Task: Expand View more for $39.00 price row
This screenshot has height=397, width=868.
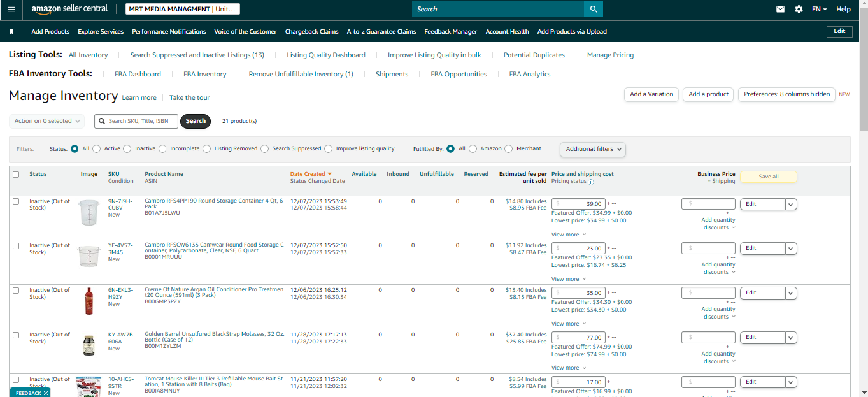Action: 568,235
